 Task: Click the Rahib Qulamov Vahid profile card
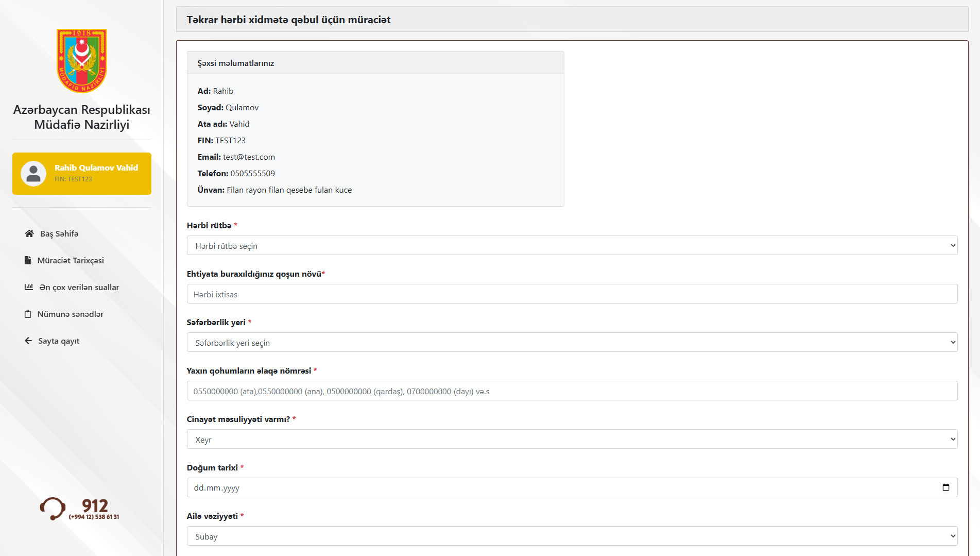(96, 173)
